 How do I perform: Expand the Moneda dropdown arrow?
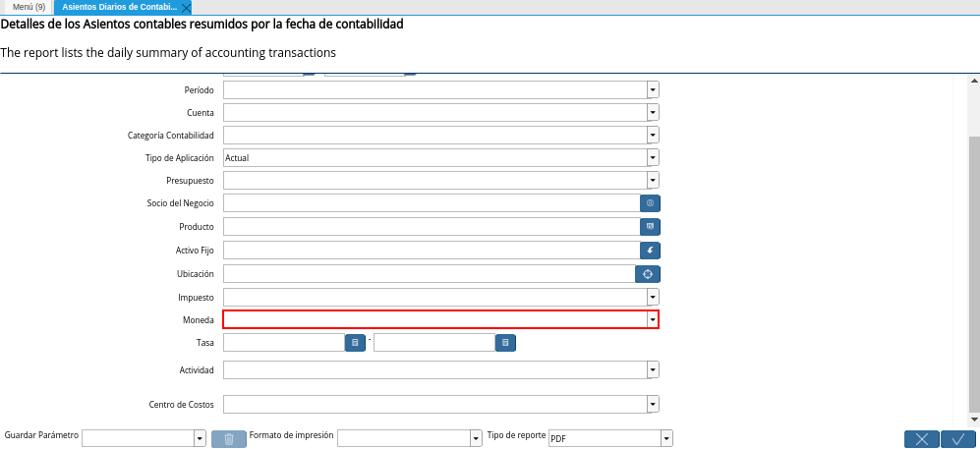click(x=653, y=319)
